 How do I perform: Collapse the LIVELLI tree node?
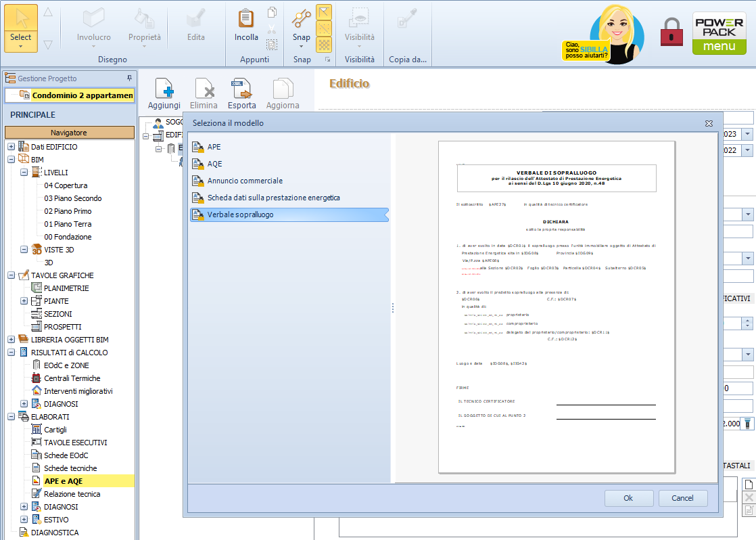24,173
